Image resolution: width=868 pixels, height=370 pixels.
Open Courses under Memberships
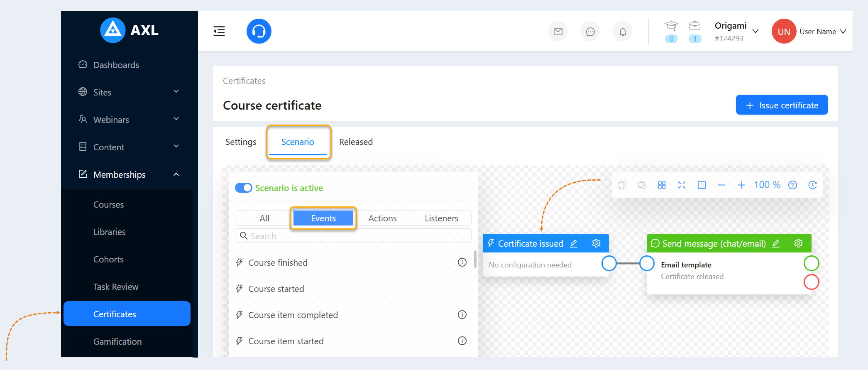pos(108,205)
